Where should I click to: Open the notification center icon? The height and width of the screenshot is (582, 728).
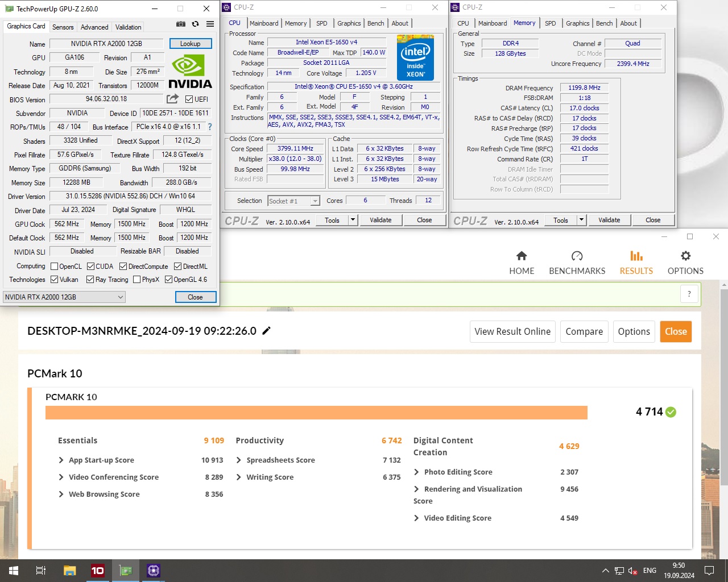709,571
